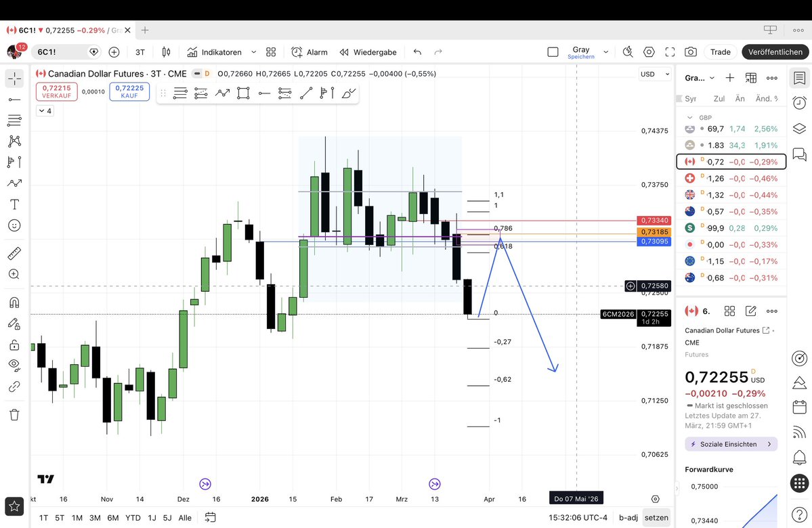
Task: Click the setzen button
Action: [656, 518]
